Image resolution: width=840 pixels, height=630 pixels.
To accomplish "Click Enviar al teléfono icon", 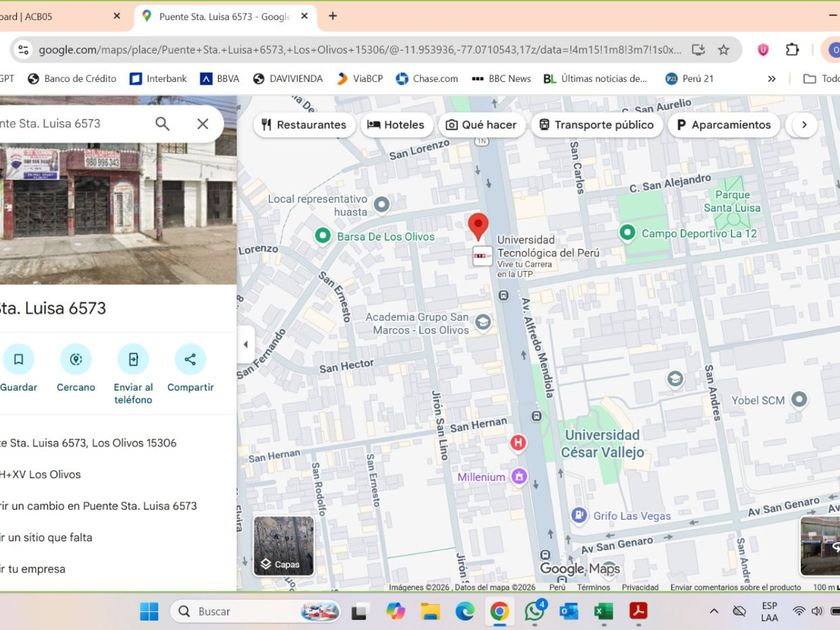I will [133, 359].
